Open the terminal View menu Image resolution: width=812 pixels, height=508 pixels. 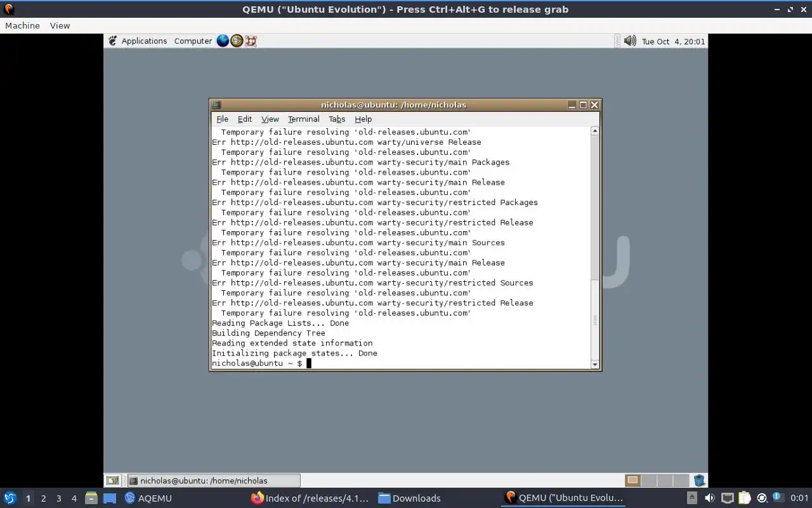270,119
